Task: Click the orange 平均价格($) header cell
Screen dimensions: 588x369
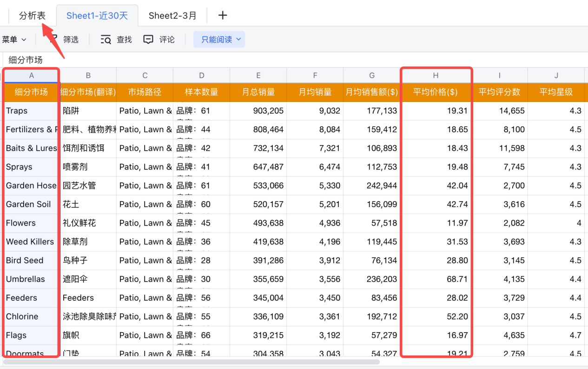Action: [x=436, y=92]
